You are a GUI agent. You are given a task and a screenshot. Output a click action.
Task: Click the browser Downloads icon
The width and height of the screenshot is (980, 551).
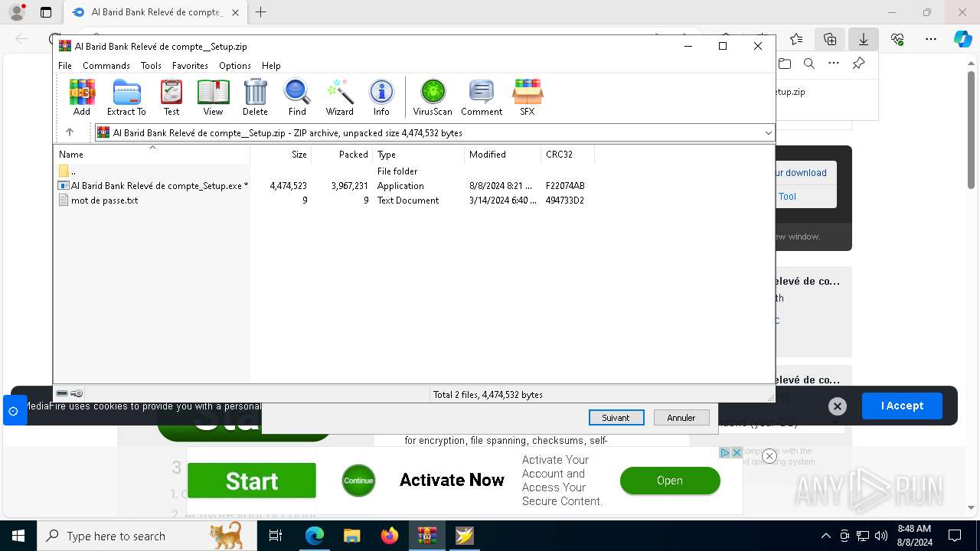pyautogui.click(x=864, y=38)
